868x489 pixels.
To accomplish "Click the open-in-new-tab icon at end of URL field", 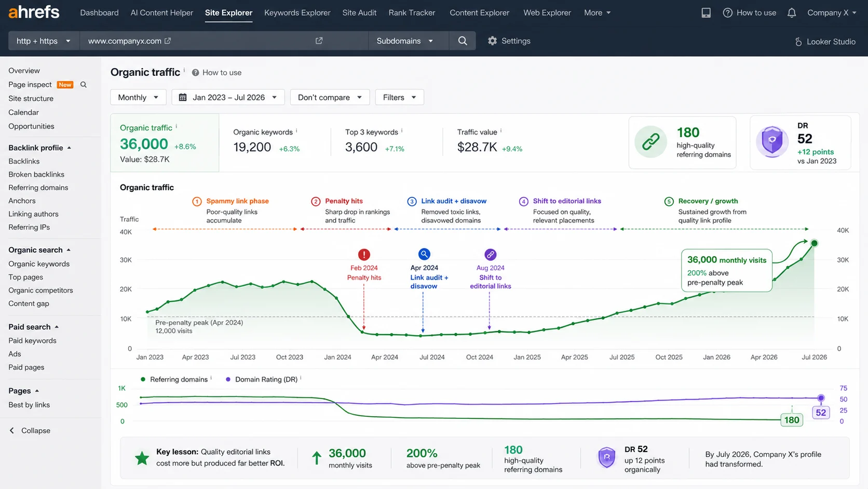I will pyautogui.click(x=319, y=41).
